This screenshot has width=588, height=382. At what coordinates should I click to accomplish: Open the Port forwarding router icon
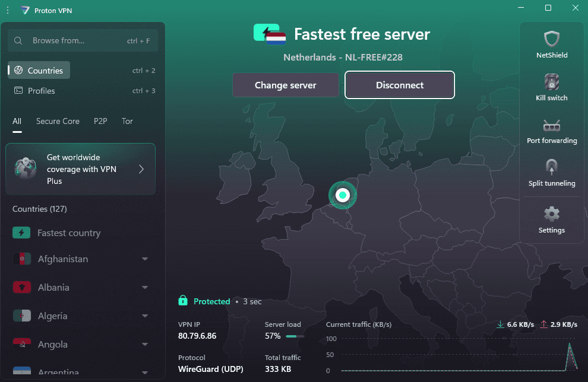(x=552, y=125)
